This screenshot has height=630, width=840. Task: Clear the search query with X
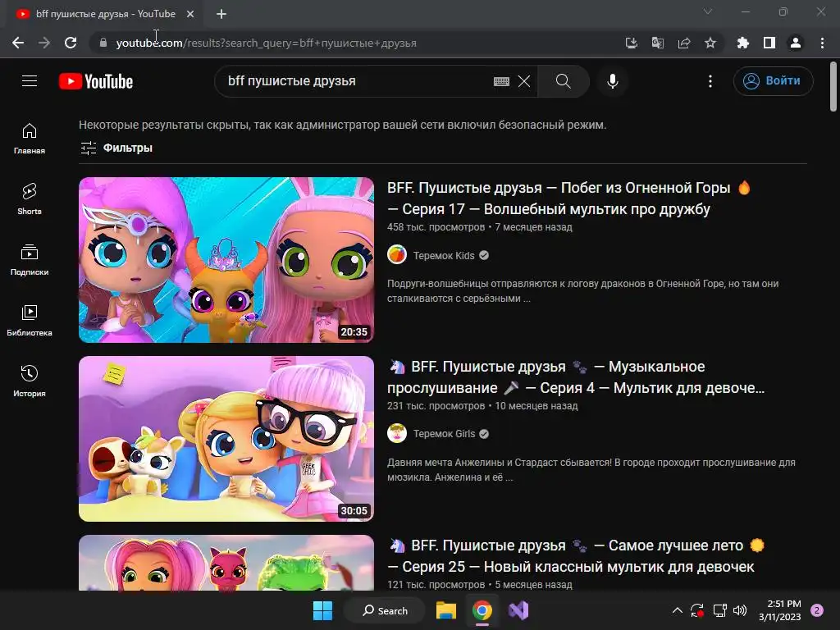pyautogui.click(x=524, y=81)
